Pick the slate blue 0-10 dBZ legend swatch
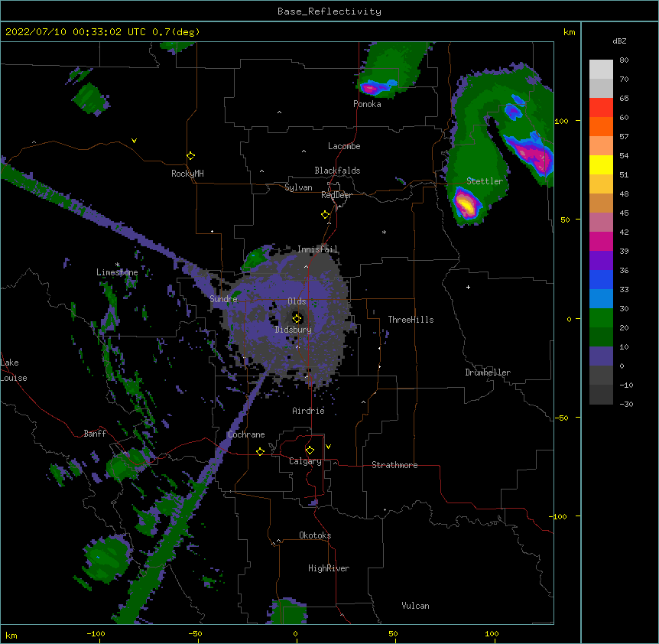 click(601, 356)
